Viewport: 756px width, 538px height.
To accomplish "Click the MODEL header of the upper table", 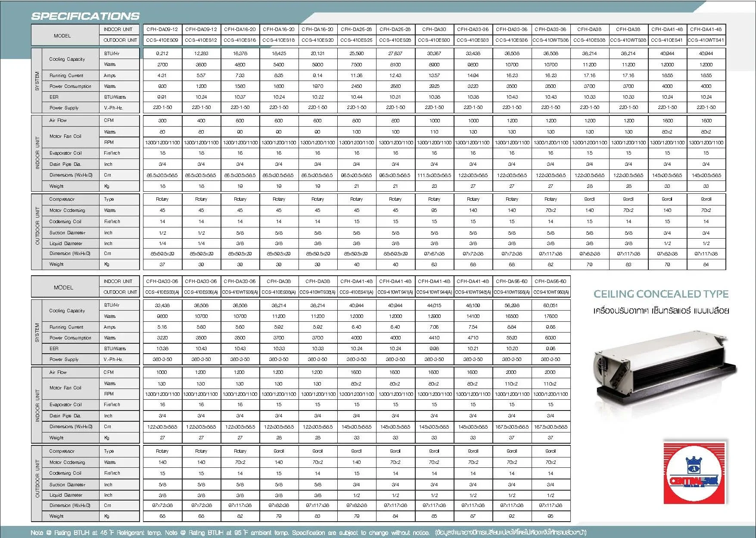I will 62,36.
